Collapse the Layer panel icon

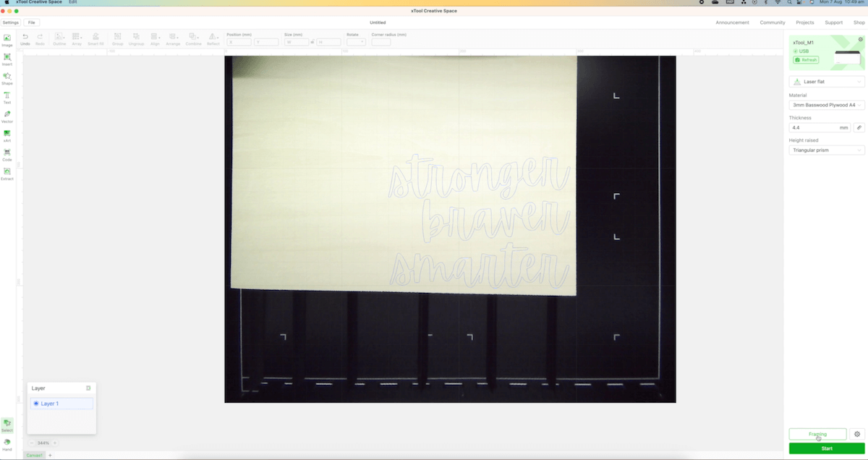pos(88,388)
